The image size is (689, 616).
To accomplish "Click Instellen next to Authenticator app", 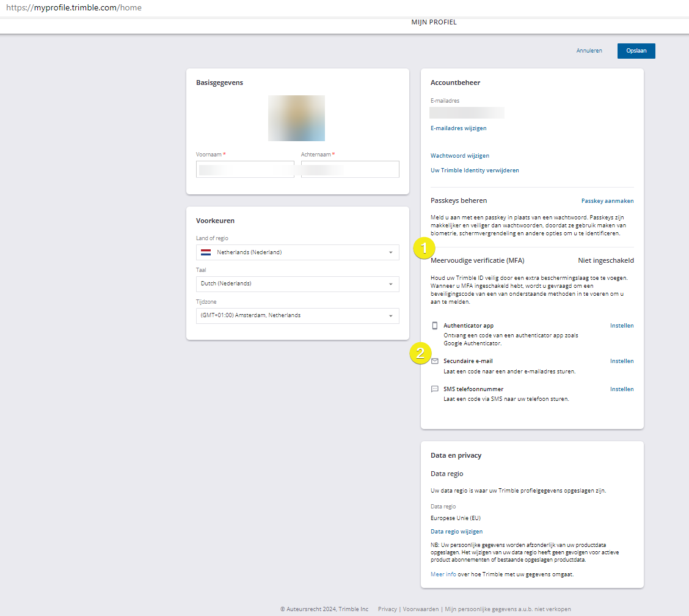I will [x=621, y=325].
